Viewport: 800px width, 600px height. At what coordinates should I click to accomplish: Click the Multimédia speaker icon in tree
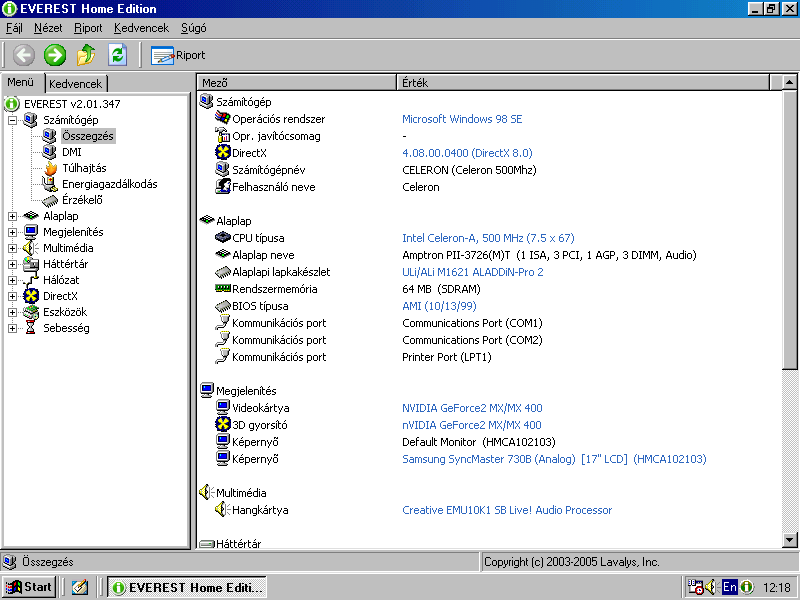coord(31,248)
